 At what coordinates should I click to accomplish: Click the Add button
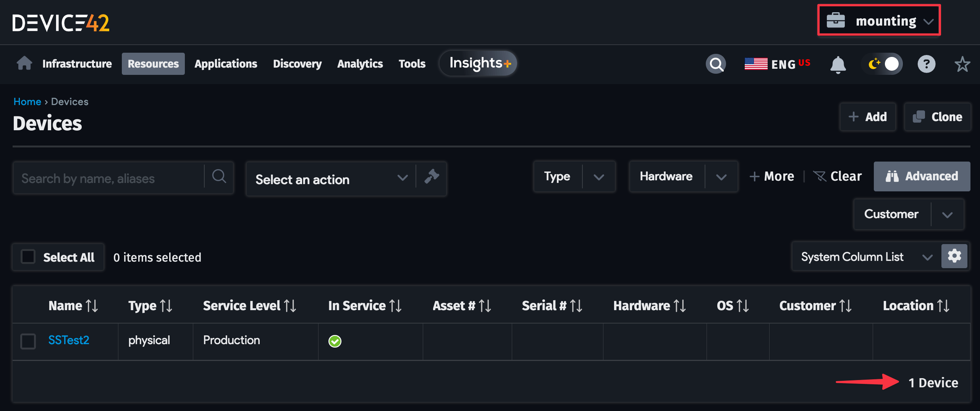[867, 117]
